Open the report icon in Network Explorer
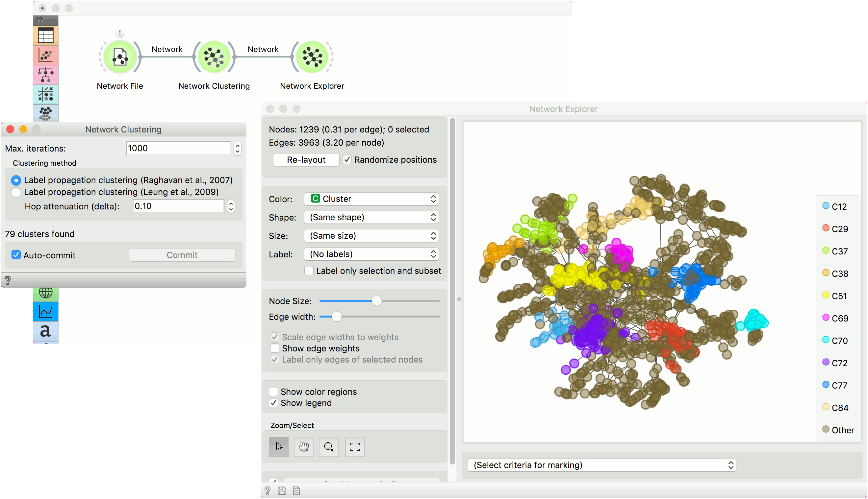Screen dimensions: 868x499 297,491
